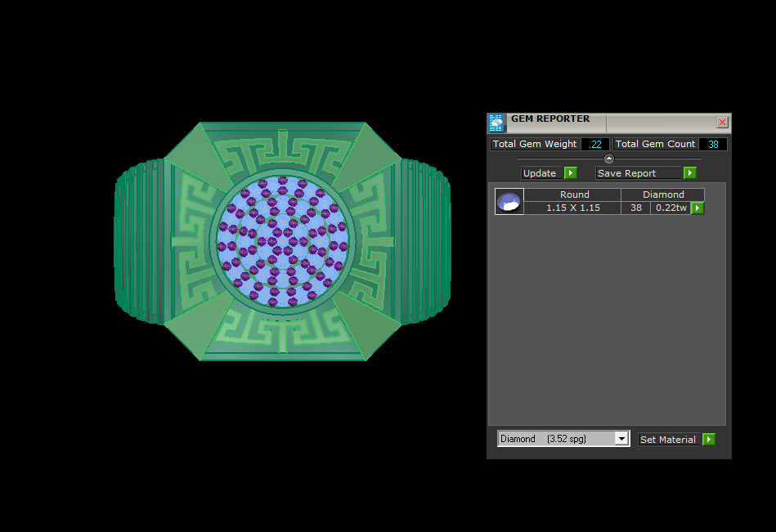Image resolution: width=776 pixels, height=532 pixels.
Task: Click the Diamond material cell in gem row
Action: [662, 194]
